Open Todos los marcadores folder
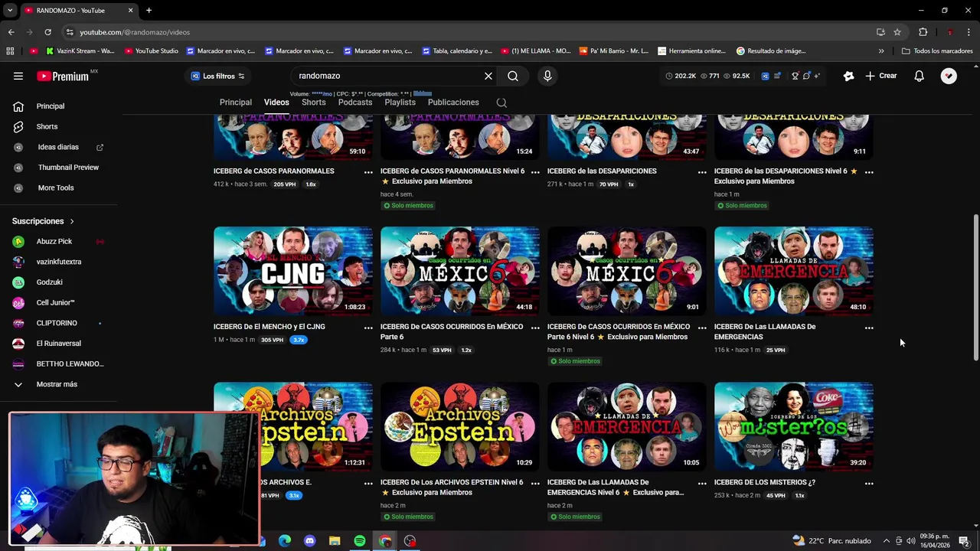The width and height of the screenshot is (980, 551). tap(937, 51)
